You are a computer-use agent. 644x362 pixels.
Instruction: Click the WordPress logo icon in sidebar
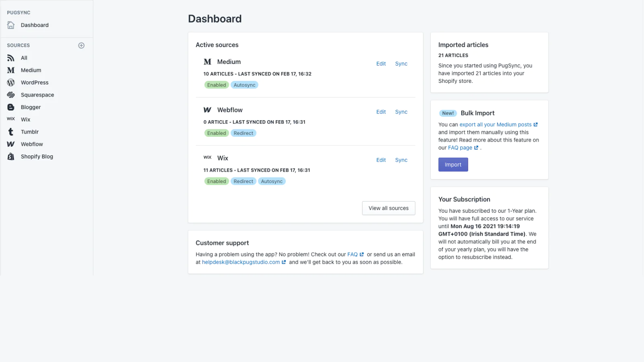pos(11,82)
